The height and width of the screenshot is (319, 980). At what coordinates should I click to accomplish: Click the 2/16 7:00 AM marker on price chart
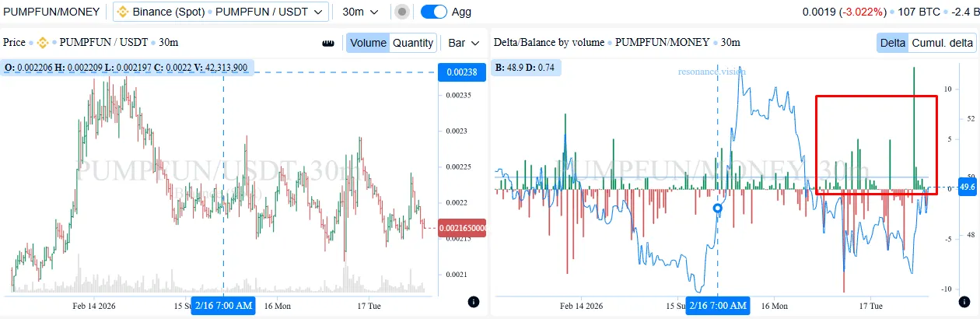coord(224,306)
